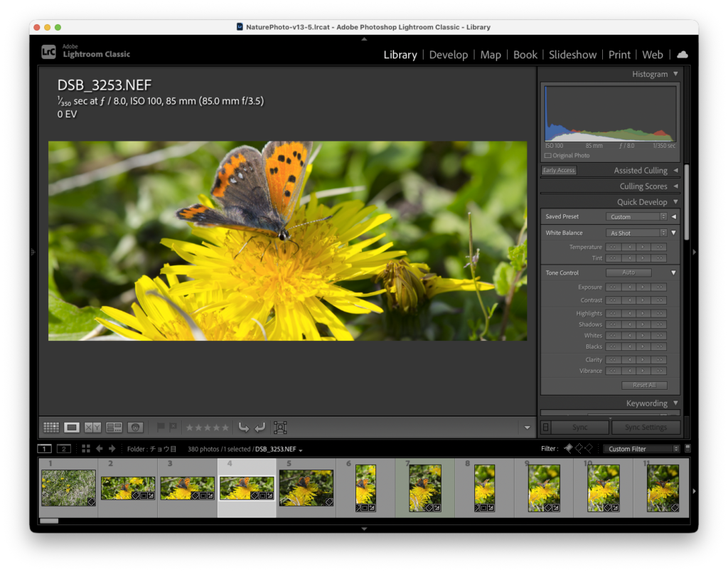
Task: Flag the photo as a Pick
Action: pyautogui.click(x=161, y=428)
